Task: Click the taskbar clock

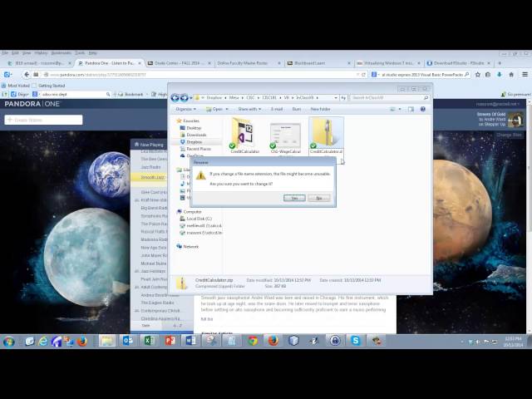Action: coord(513,342)
